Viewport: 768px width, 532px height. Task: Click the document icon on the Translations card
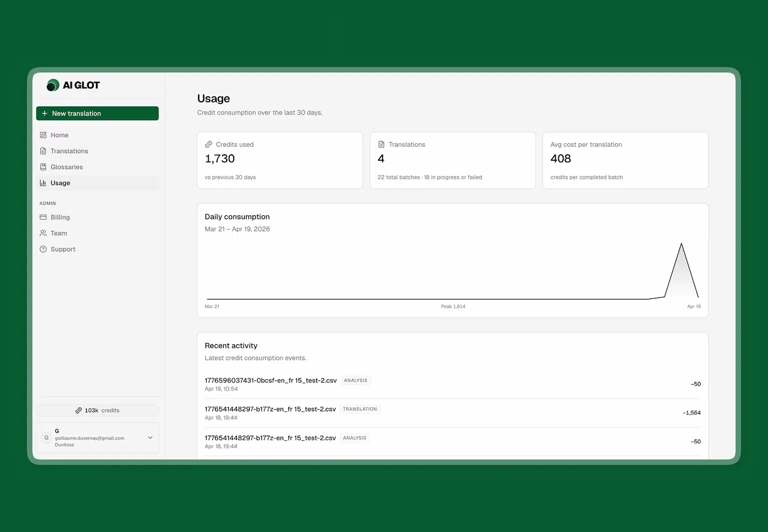(382, 144)
